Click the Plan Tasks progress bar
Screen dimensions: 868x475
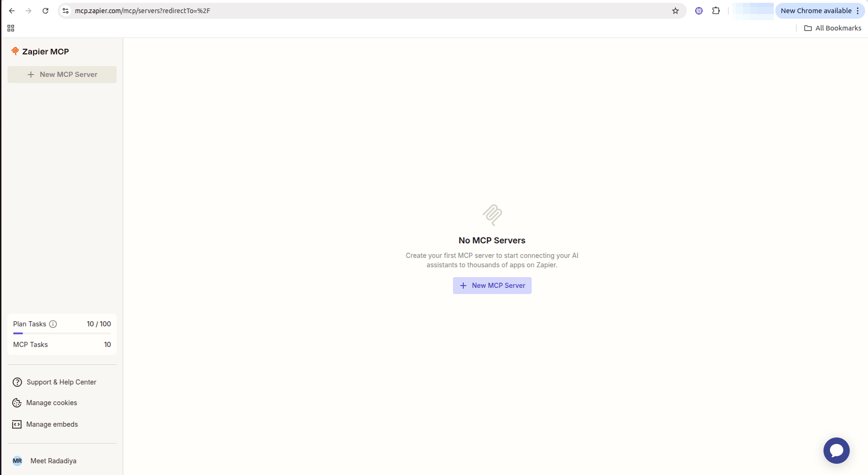[x=62, y=333]
